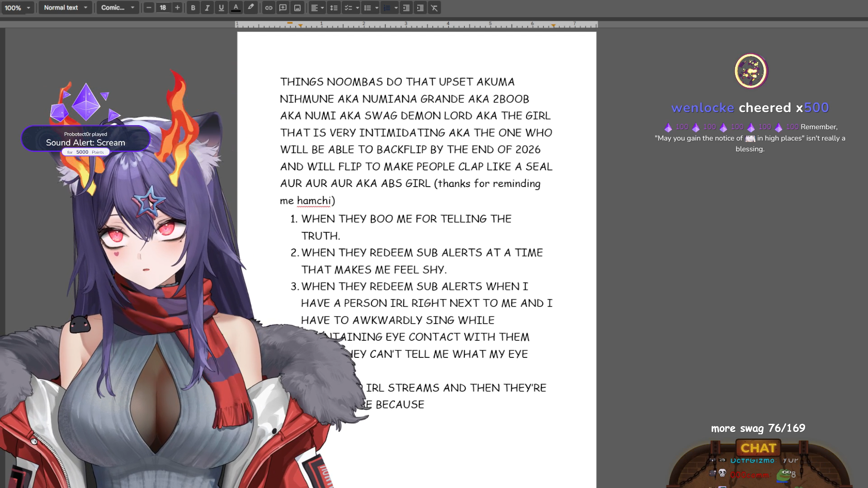
Task: Decrease font size with minus button
Action: pos(149,8)
